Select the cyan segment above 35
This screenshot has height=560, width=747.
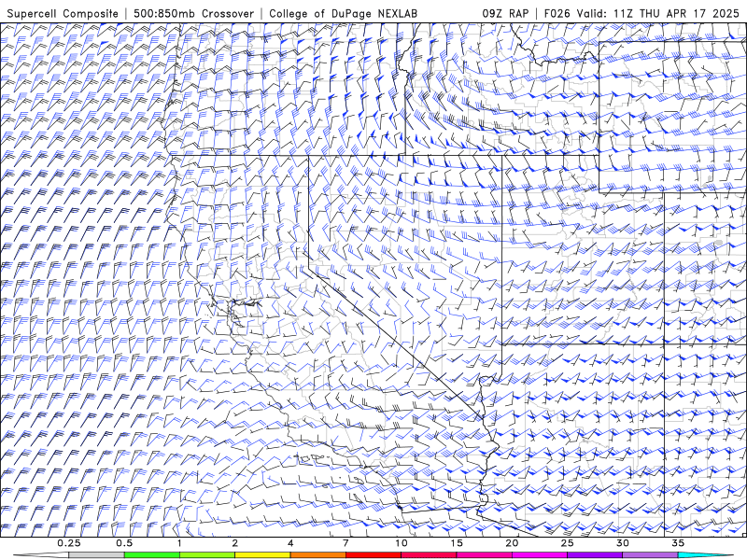(x=705, y=555)
